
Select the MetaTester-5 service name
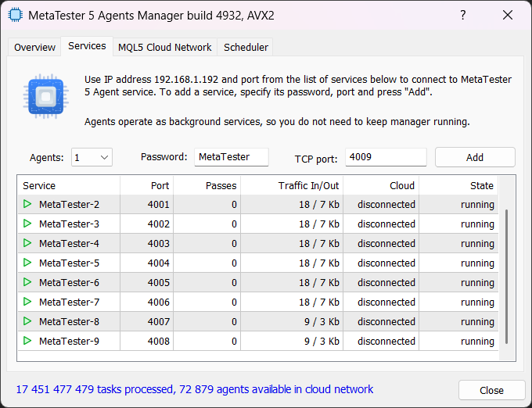(69, 263)
